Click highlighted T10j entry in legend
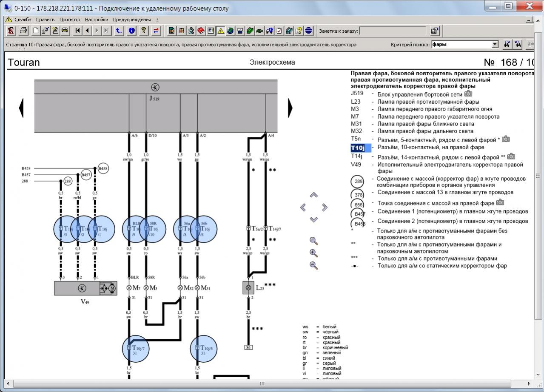The image size is (544, 392). (x=361, y=148)
